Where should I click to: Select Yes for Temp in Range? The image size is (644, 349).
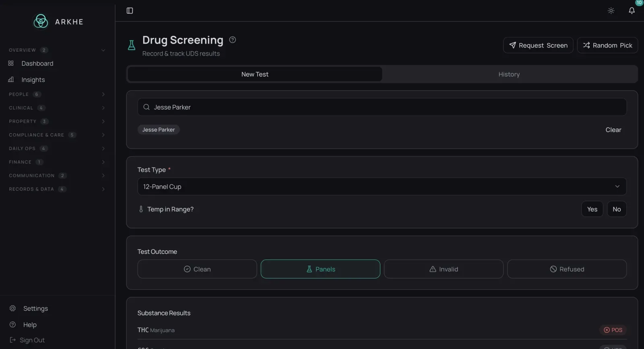point(592,209)
